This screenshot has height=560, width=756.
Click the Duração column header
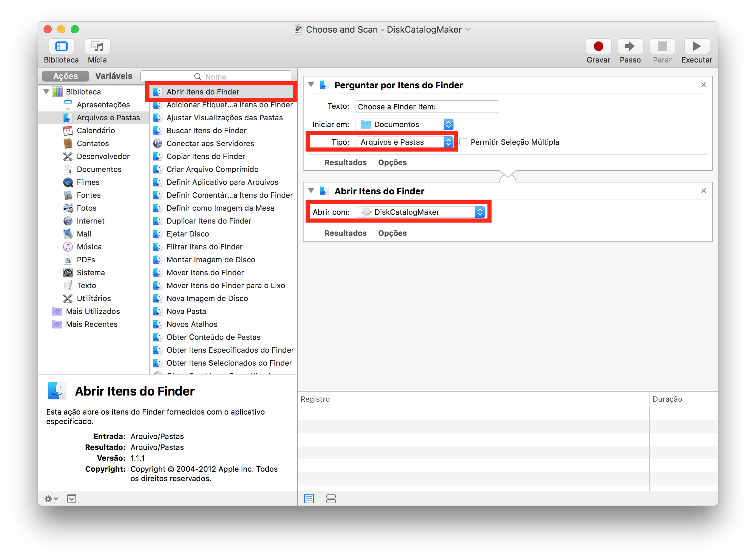click(x=684, y=399)
